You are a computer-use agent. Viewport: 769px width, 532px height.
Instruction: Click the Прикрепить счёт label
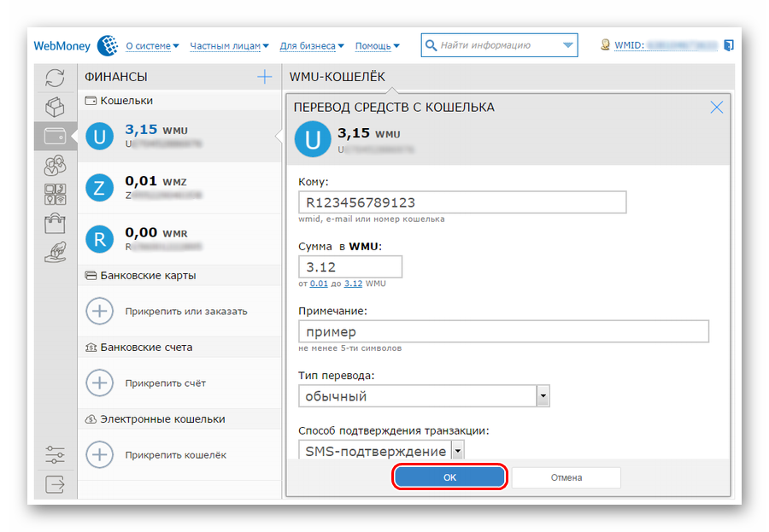point(165,383)
